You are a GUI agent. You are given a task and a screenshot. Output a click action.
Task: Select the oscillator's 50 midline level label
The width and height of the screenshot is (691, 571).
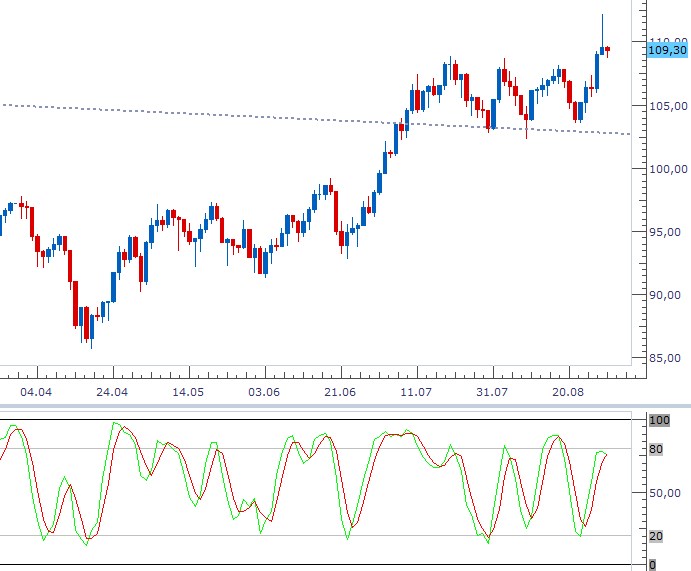coord(657,493)
